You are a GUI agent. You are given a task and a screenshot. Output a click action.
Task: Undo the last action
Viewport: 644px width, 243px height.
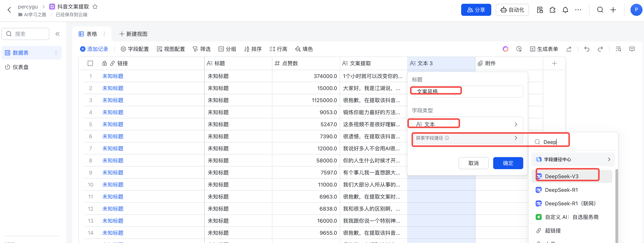[x=587, y=49]
